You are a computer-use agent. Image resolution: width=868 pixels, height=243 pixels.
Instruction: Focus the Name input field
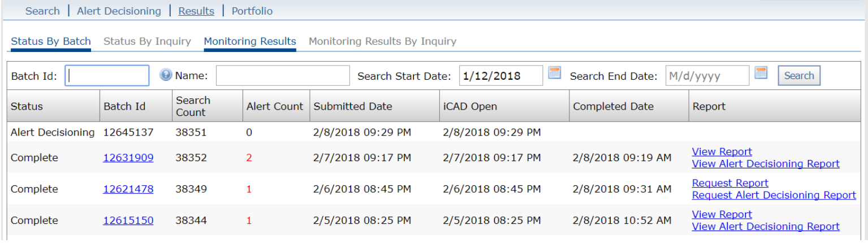coord(283,76)
